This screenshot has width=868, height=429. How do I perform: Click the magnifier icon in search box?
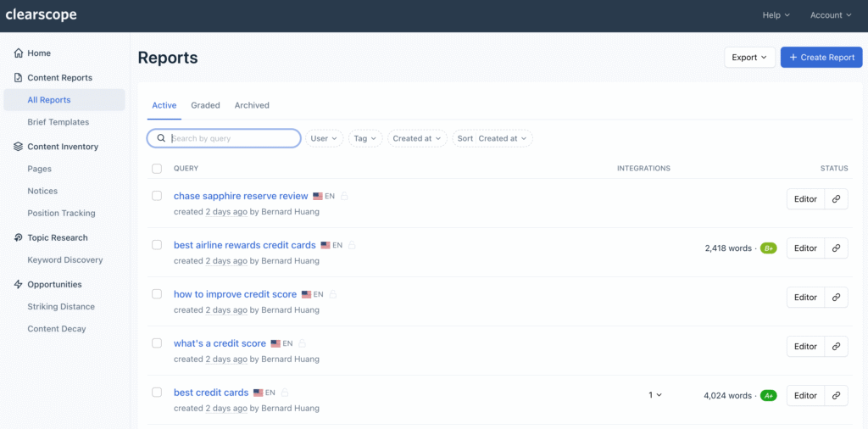coord(162,138)
